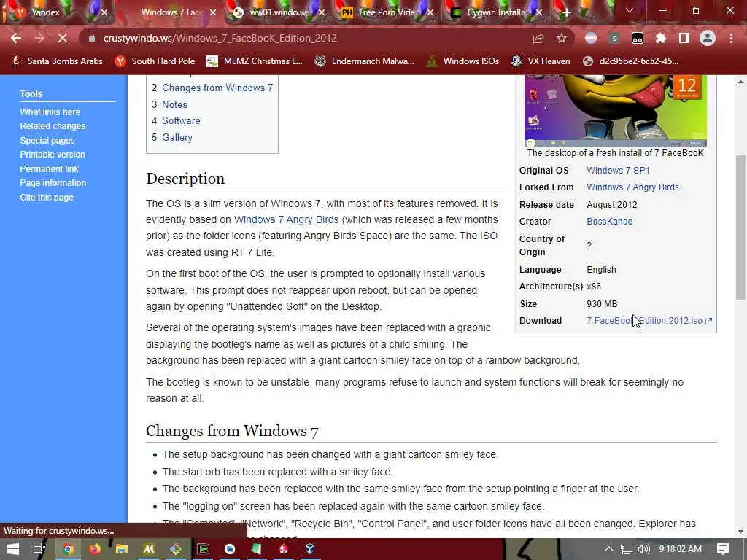This screenshot has width=747, height=560.
Task: Open Printable version link
Action: pyautogui.click(x=53, y=155)
